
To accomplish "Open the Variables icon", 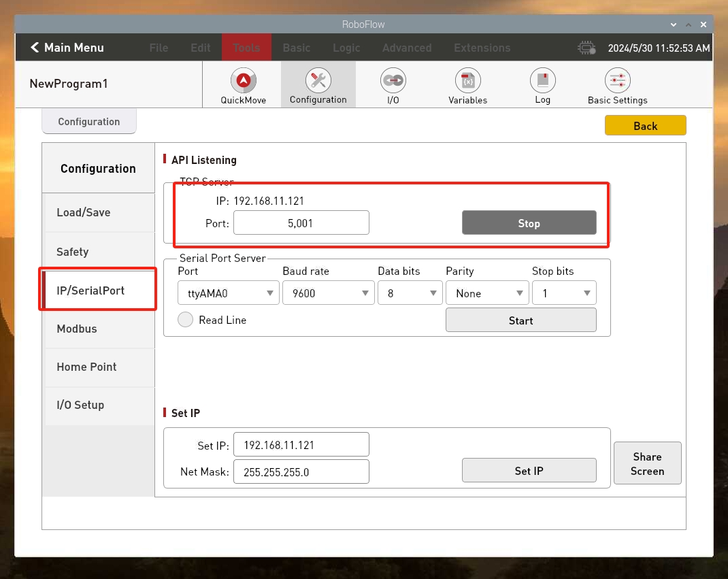I will click(467, 81).
